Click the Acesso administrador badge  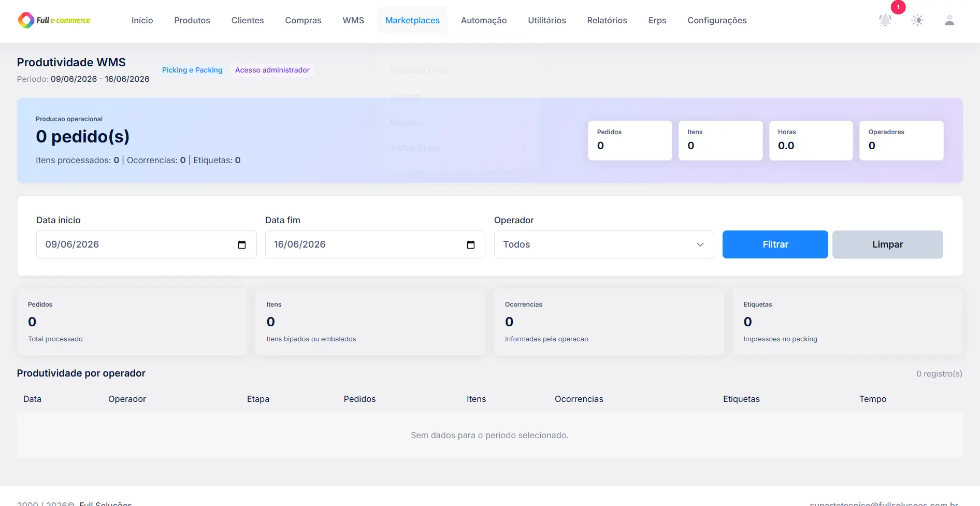(272, 70)
